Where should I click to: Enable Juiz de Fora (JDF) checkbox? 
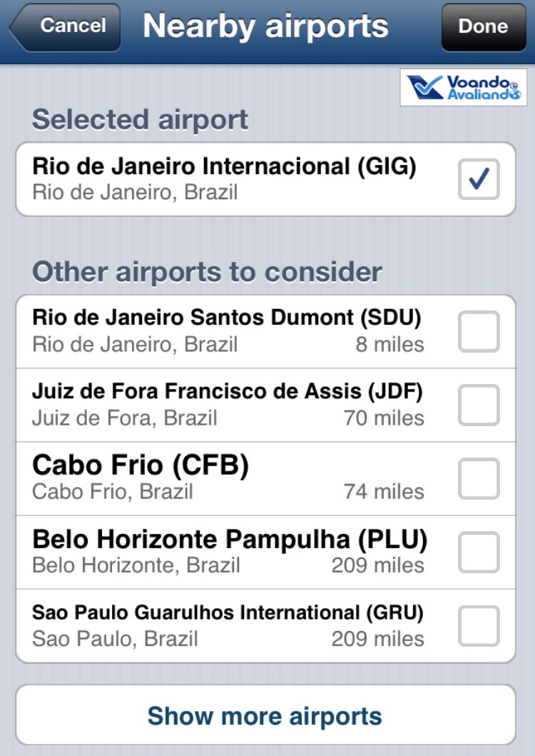[x=479, y=405]
